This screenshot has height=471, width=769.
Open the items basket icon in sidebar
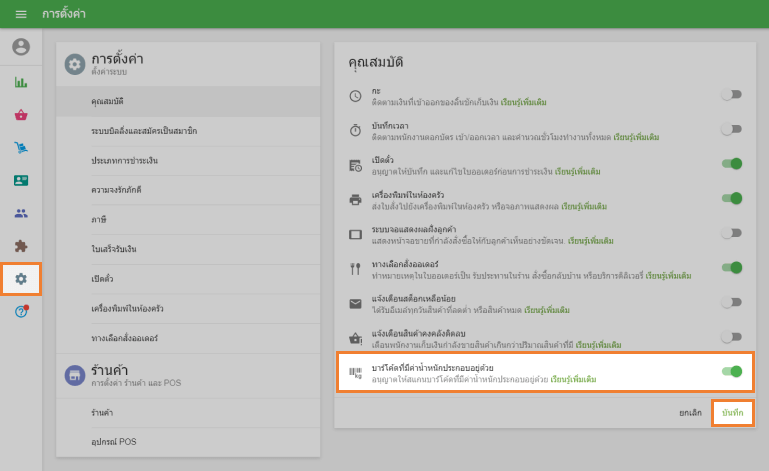coord(21,115)
